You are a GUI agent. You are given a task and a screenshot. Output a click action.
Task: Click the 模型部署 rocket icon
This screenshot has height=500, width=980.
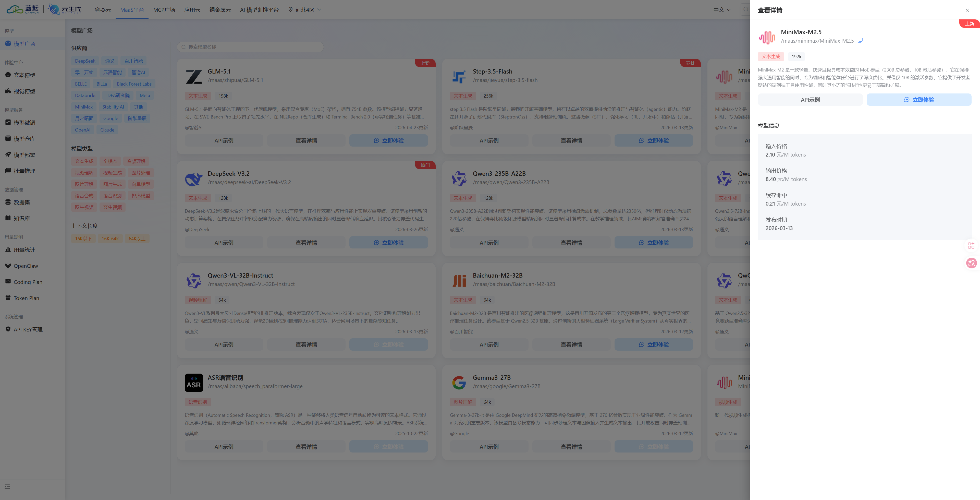tap(8, 154)
